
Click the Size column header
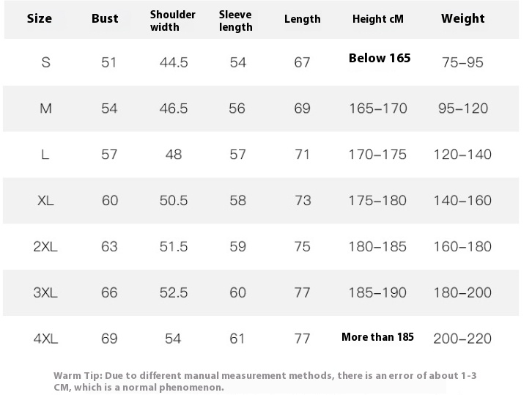pos(40,18)
